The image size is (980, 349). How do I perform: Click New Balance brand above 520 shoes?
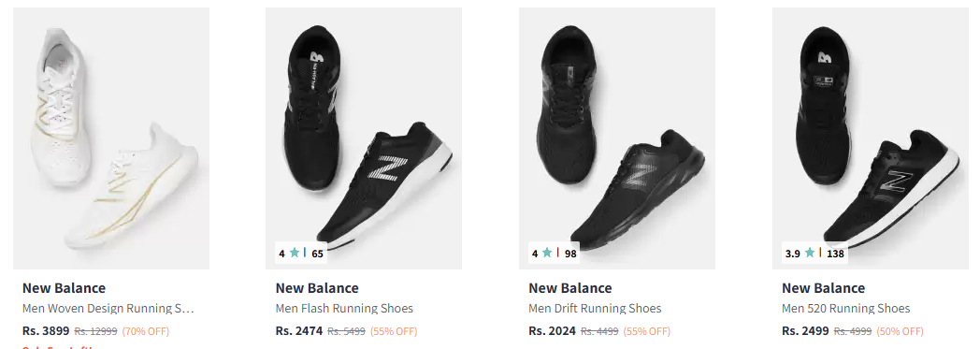(x=823, y=288)
